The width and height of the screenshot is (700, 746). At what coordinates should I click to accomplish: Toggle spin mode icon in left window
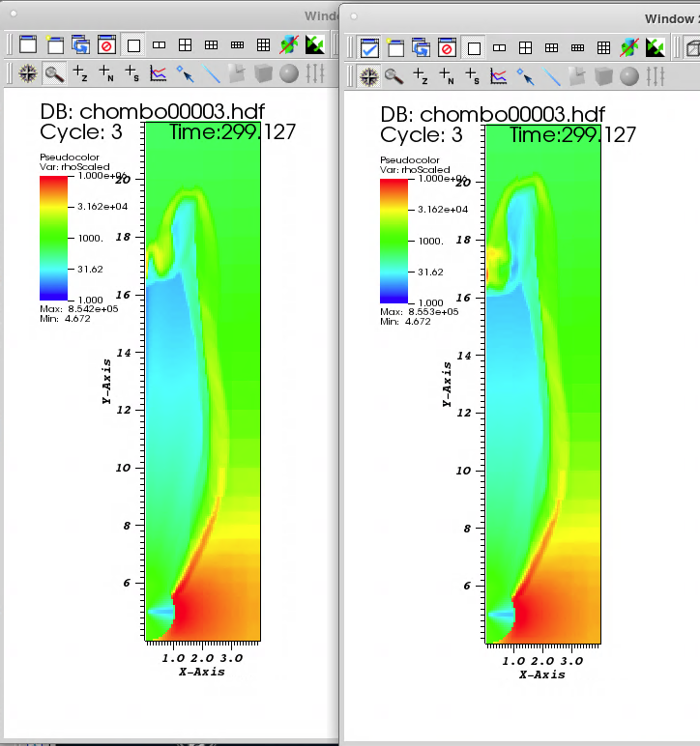point(288,44)
